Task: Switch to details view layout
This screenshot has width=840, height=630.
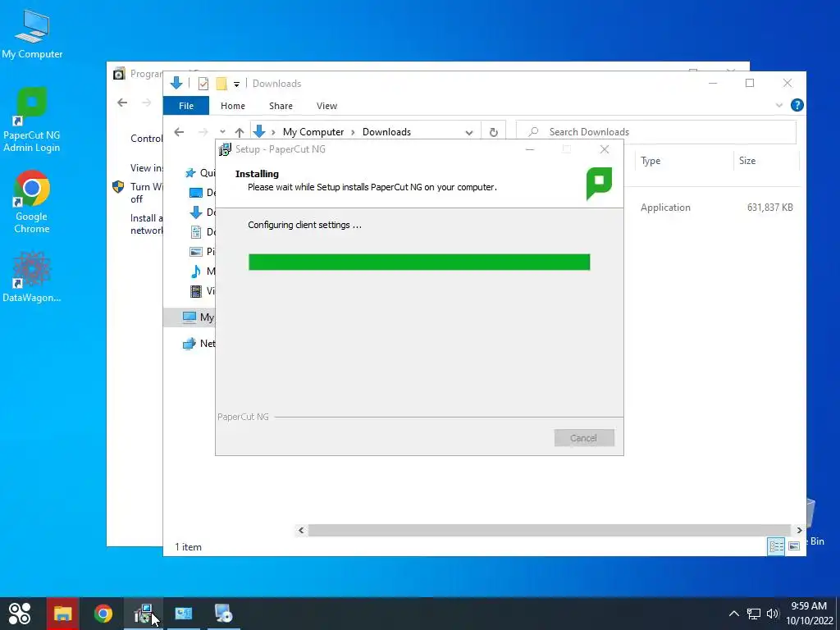Action: click(776, 546)
